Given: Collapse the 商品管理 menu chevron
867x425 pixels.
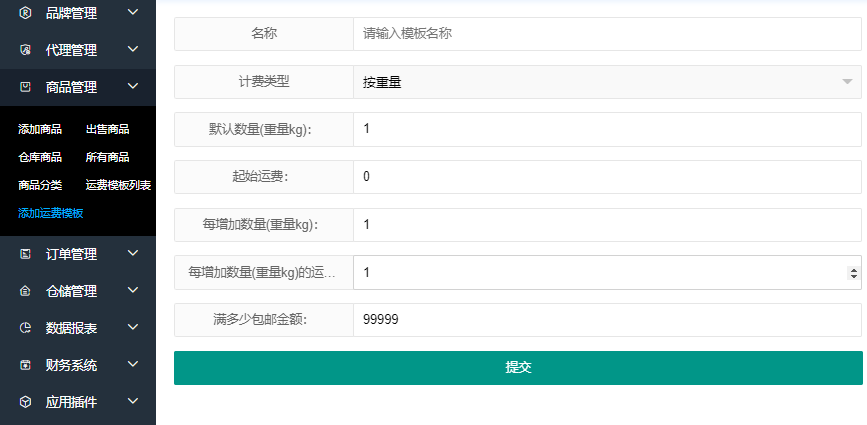Looking at the screenshot, I should pyautogui.click(x=133, y=87).
